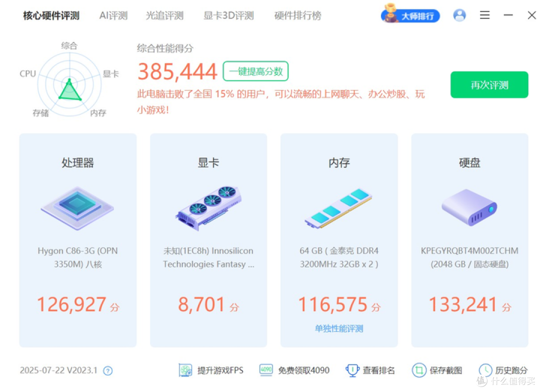Select the processor chip illustration
The image size is (540, 392).
click(x=77, y=208)
